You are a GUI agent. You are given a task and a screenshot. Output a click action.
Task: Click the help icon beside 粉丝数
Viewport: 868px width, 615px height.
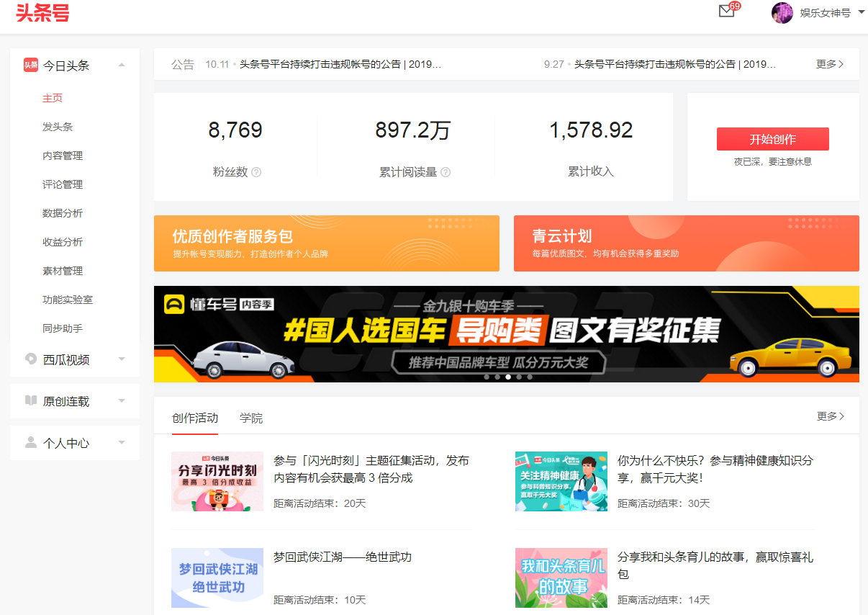tap(256, 172)
